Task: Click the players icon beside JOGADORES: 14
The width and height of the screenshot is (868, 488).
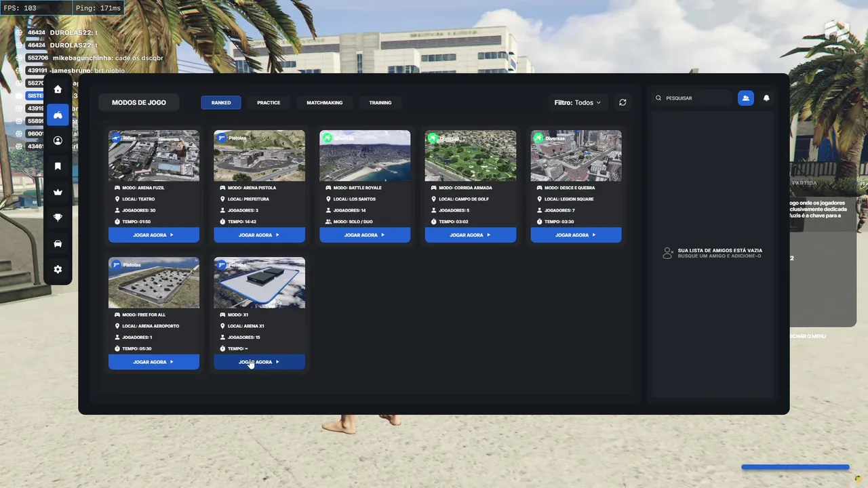Action: click(x=328, y=210)
